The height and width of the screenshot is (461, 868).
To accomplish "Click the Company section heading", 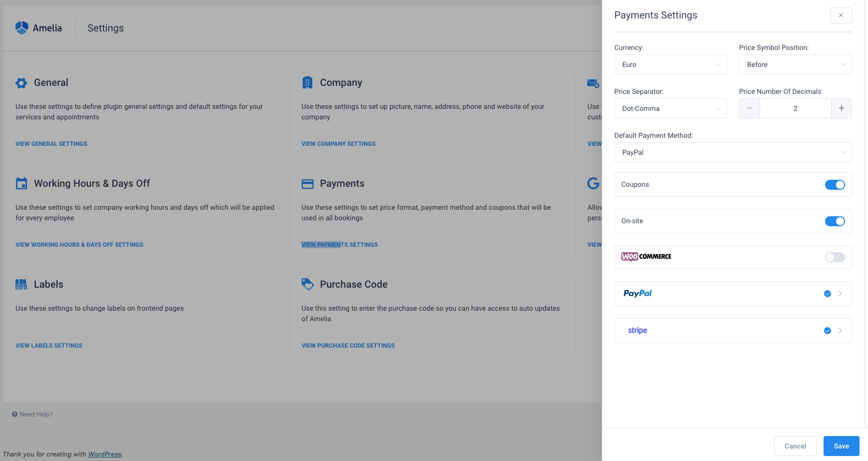I will (x=341, y=83).
